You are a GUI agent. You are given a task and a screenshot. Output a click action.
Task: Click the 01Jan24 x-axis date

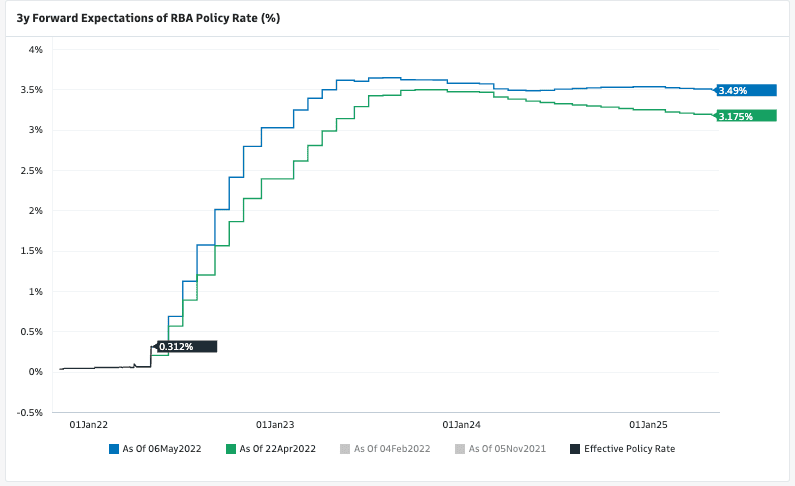[x=461, y=425]
